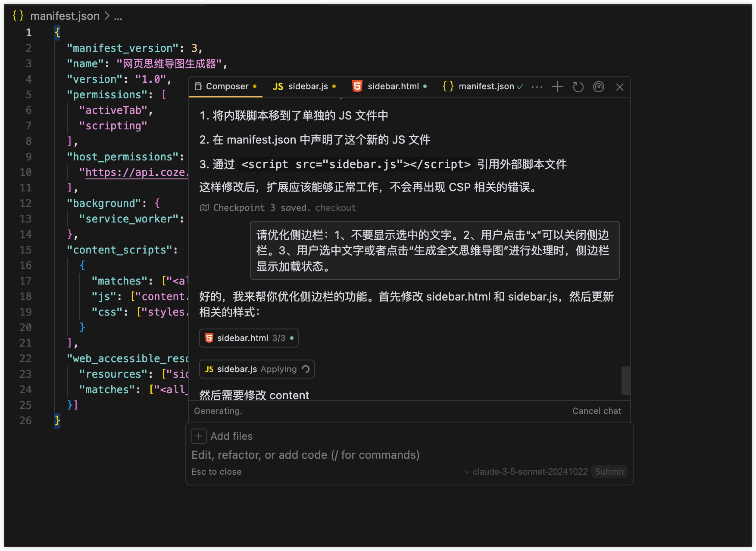Close the Composer panel with X
The image size is (756, 551).
click(620, 87)
